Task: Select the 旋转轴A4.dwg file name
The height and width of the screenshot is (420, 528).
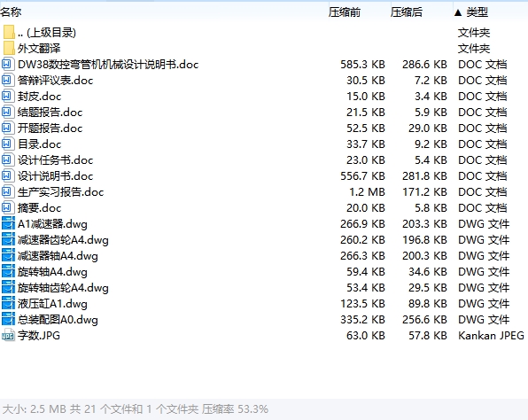Action: pyautogui.click(x=52, y=272)
